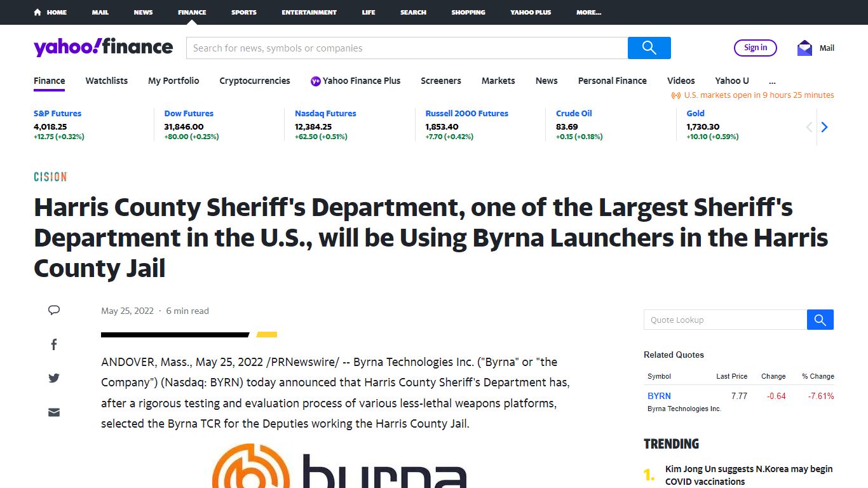Open Markets tab

coord(498,81)
